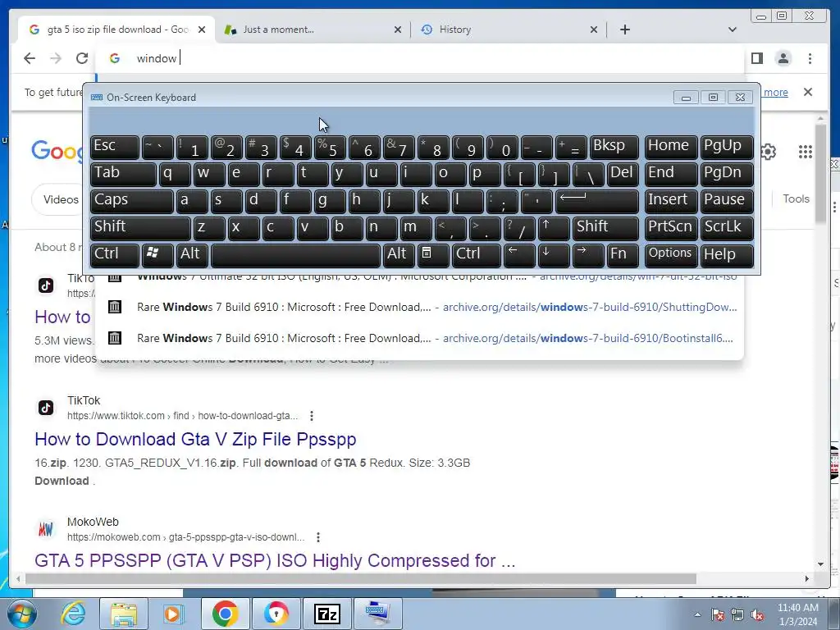Show hidden tray icons arrow
Screen dimensions: 840x630
coord(697,614)
